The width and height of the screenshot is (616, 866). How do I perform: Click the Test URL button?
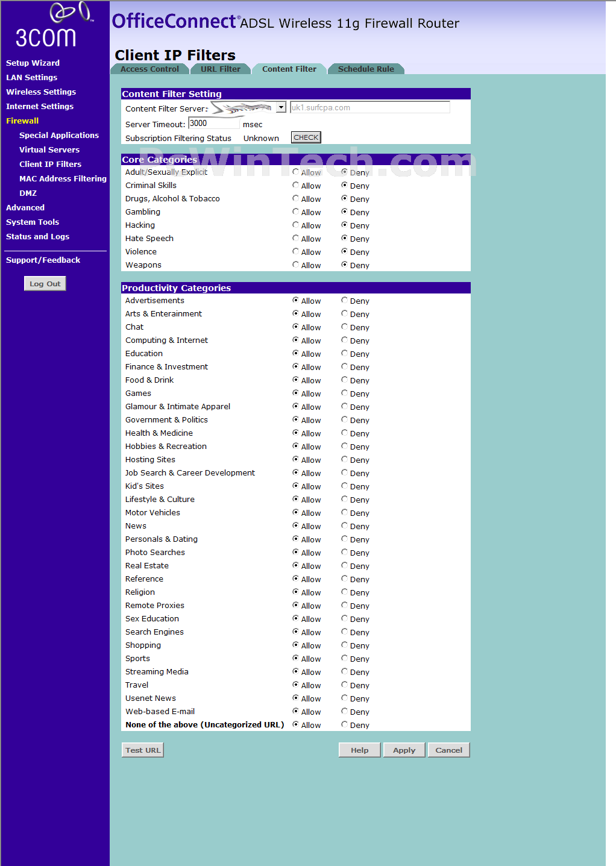point(143,750)
